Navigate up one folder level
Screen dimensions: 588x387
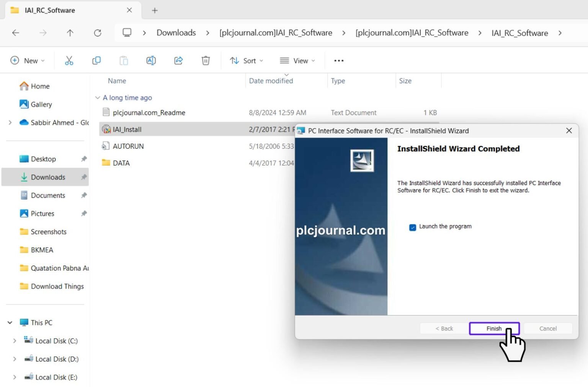[70, 33]
